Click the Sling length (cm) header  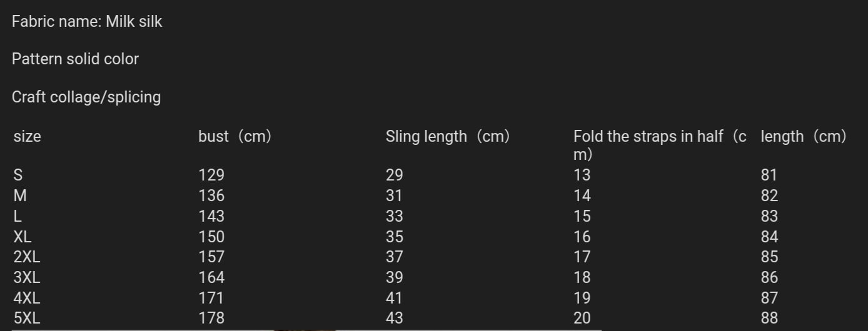(x=448, y=136)
